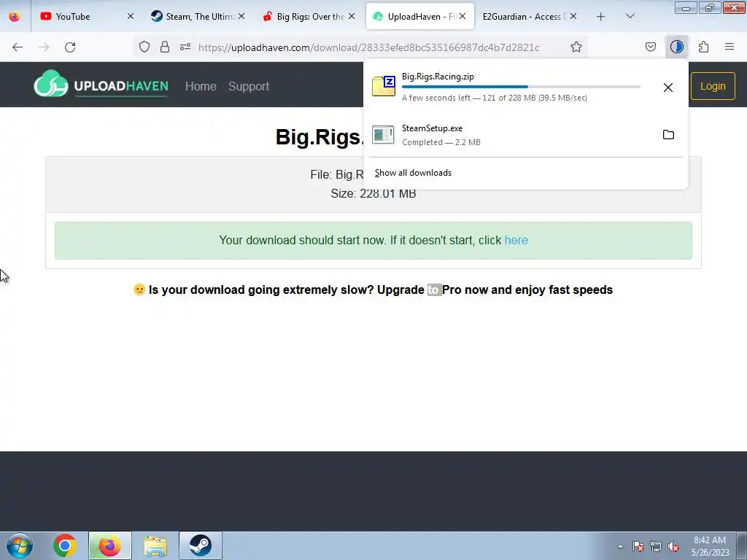The height and width of the screenshot is (560, 747).
Task: Click the forward navigation arrow
Action: pyautogui.click(x=44, y=47)
